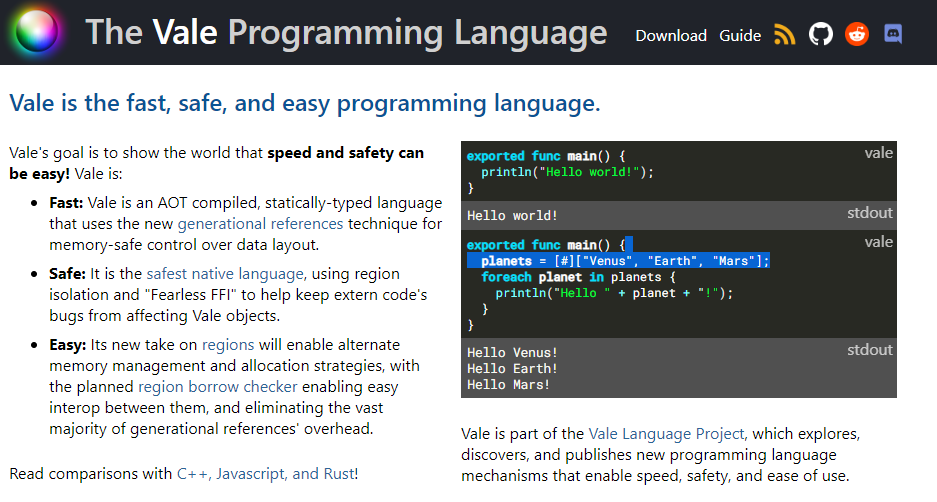This screenshot has width=937, height=502.
Task: Open the safest native language link
Action: [225, 274]
